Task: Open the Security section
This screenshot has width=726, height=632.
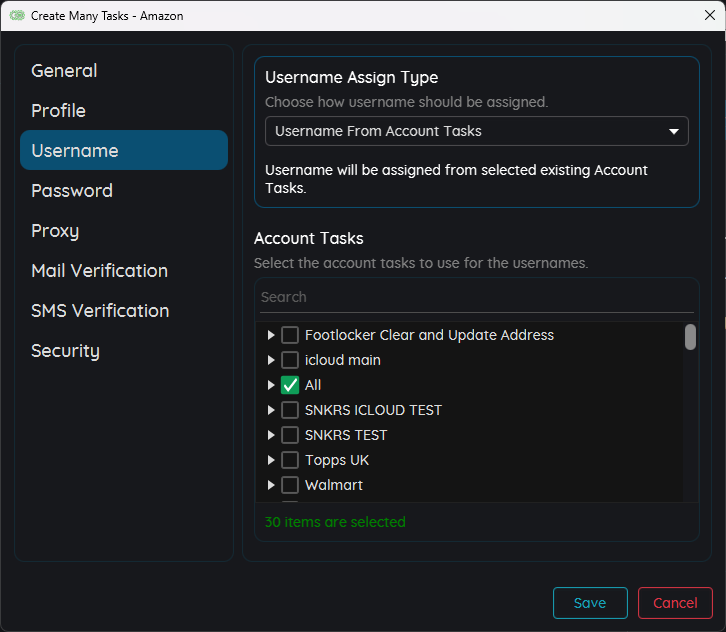Action: tap(65, 351)
